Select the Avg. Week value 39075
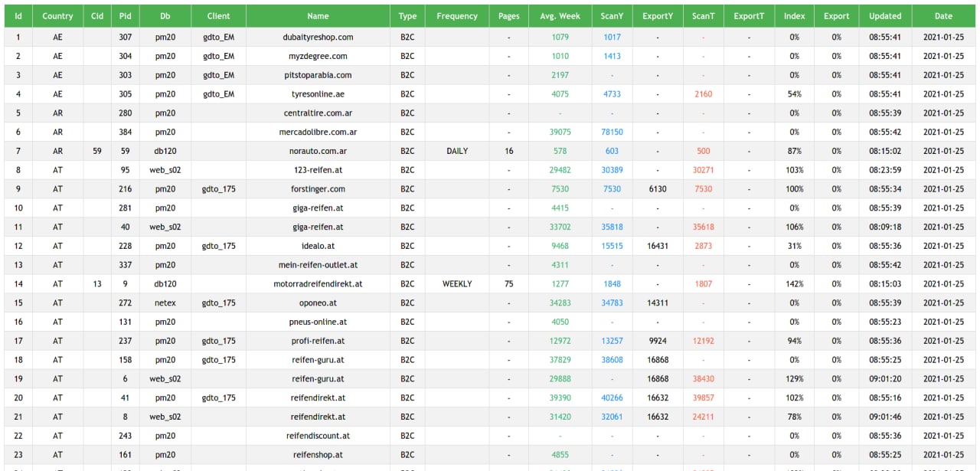 (560, 132)
